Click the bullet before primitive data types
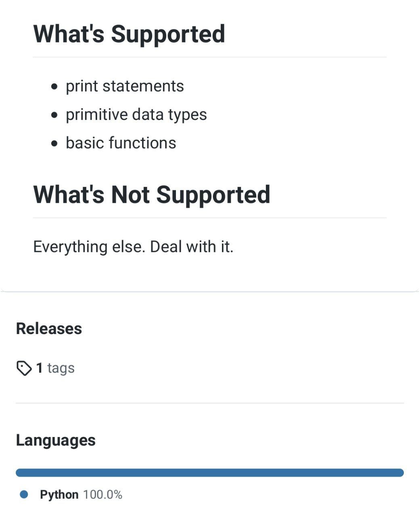The height and width of the screenshot is (517, 420). pos(55,115)
